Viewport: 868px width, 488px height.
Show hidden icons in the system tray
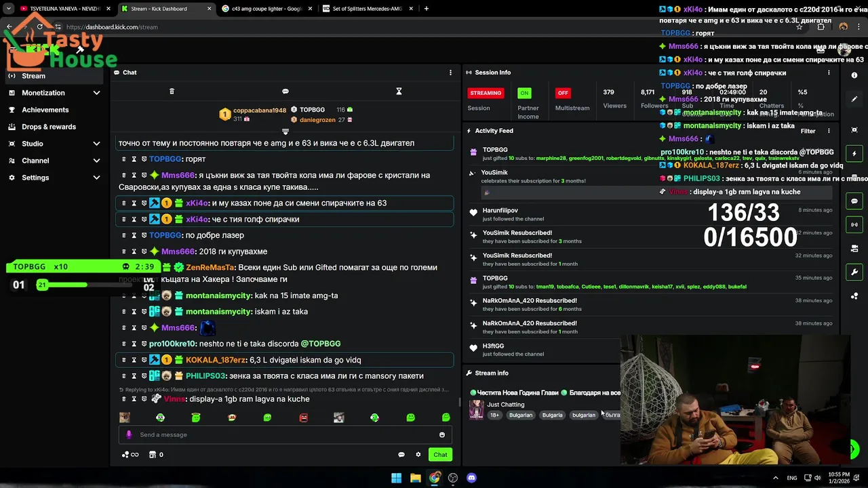(x=776, y=478)
